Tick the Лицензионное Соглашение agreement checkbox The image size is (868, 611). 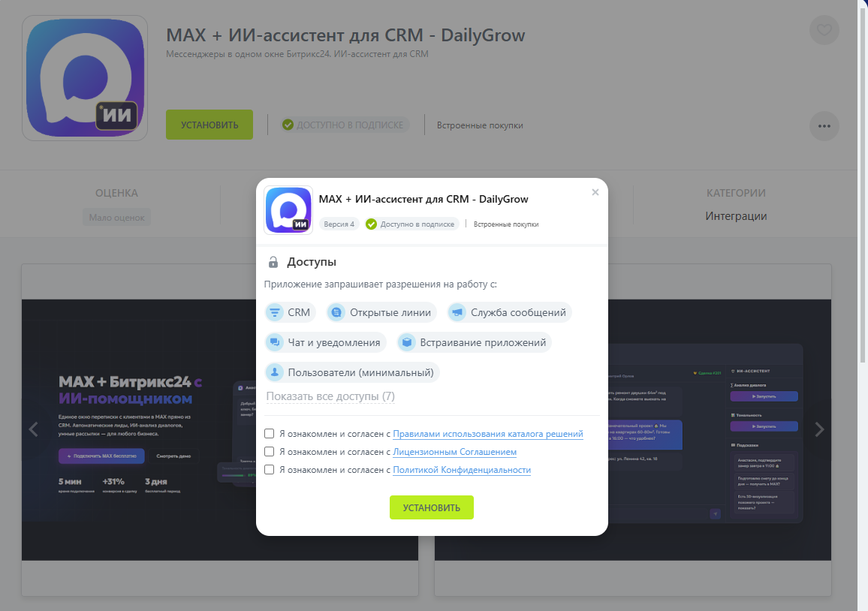coord(270,452)
